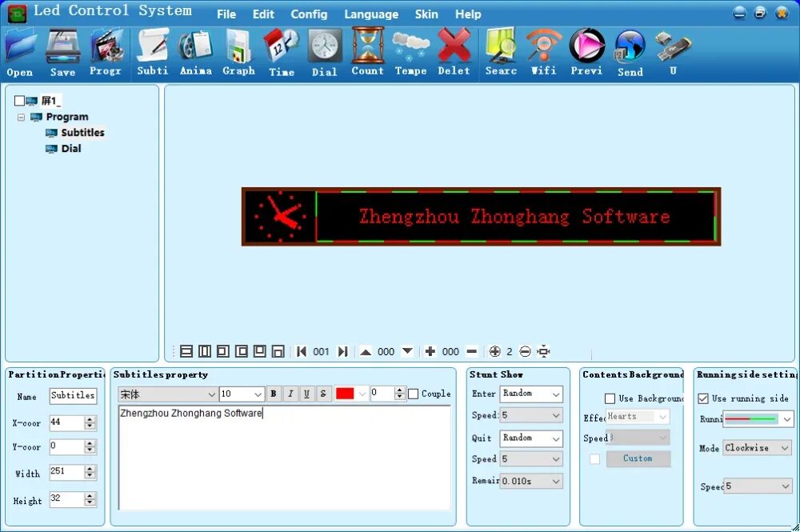
Task: Open the Enter Speed dropdown in Stunt Show
Action: (x=531, y=415)
